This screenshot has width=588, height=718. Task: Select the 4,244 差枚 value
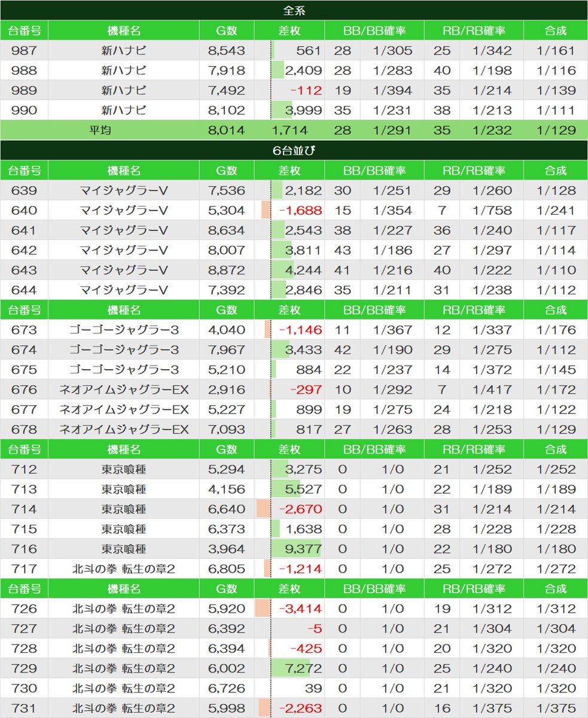(303, 270)
